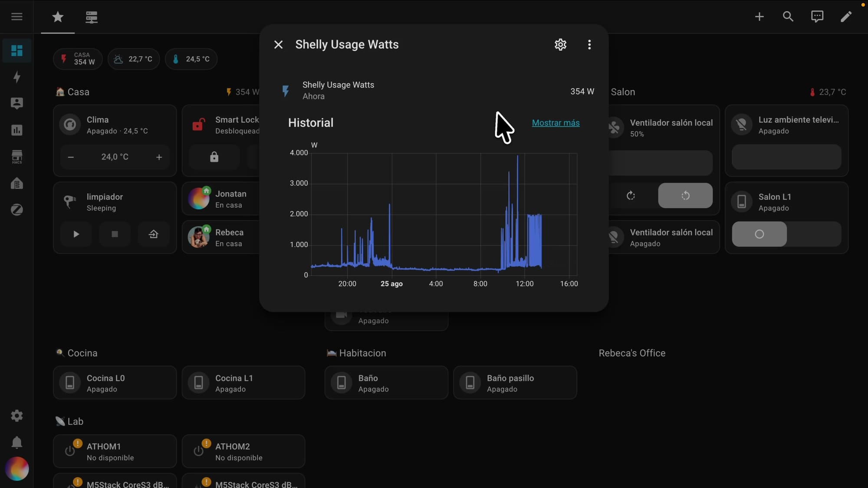Open search with the magnifier icon
Screen dimensions: 868x488
click(788, 16)
